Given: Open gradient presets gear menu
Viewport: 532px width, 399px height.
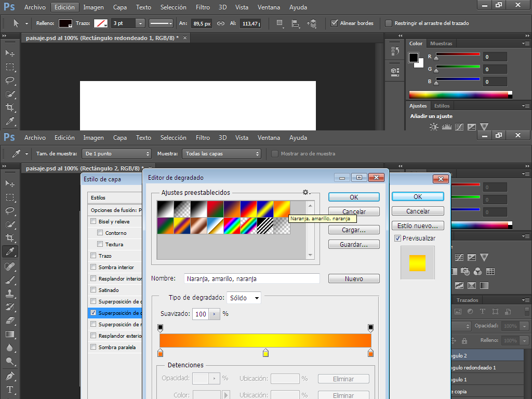Looking at the screenshot, I should pos(307,192).
